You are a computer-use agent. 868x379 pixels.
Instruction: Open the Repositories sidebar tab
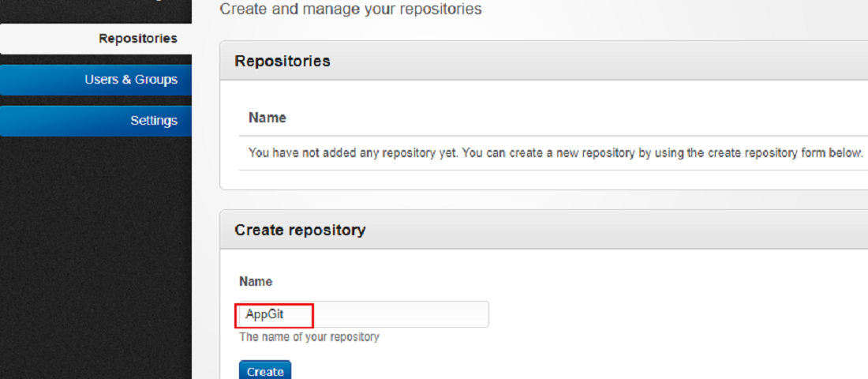137,39
